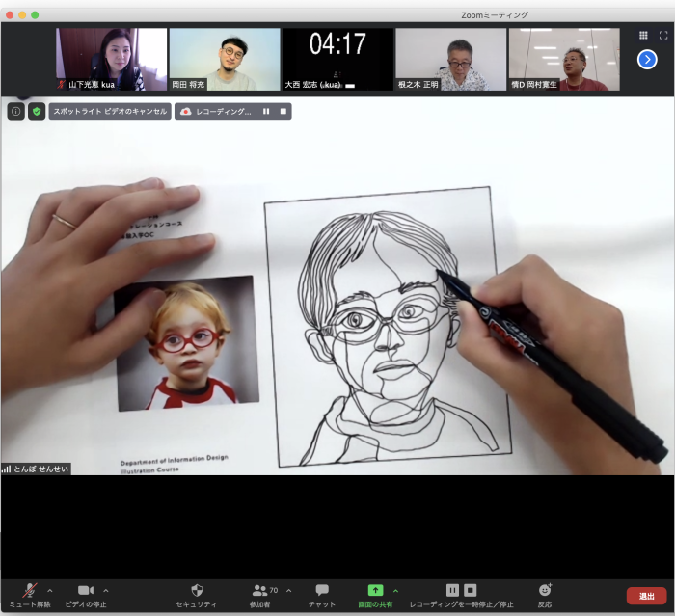
Task: Open Reactions (反応) emoji menu
Action: tap(545, 596)
